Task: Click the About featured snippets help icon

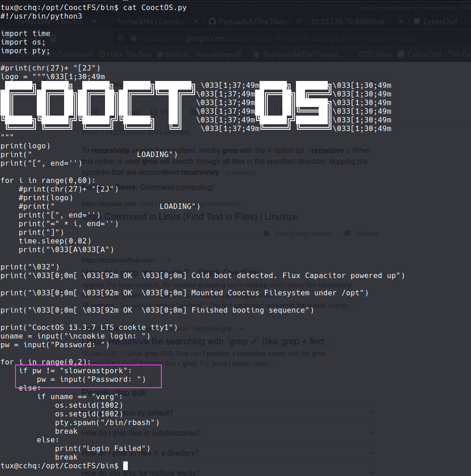Action: click(x=267, y=233)
